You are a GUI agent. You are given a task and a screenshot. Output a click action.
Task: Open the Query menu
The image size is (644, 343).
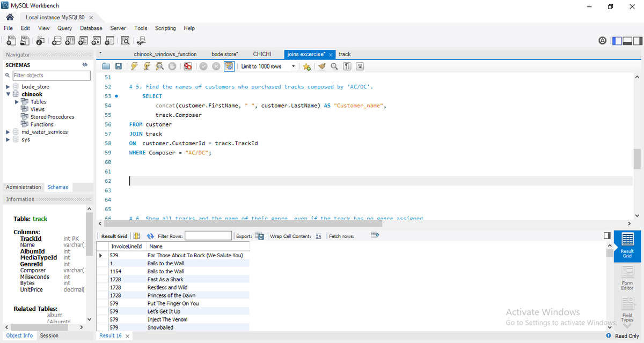(x=65, y=28)
